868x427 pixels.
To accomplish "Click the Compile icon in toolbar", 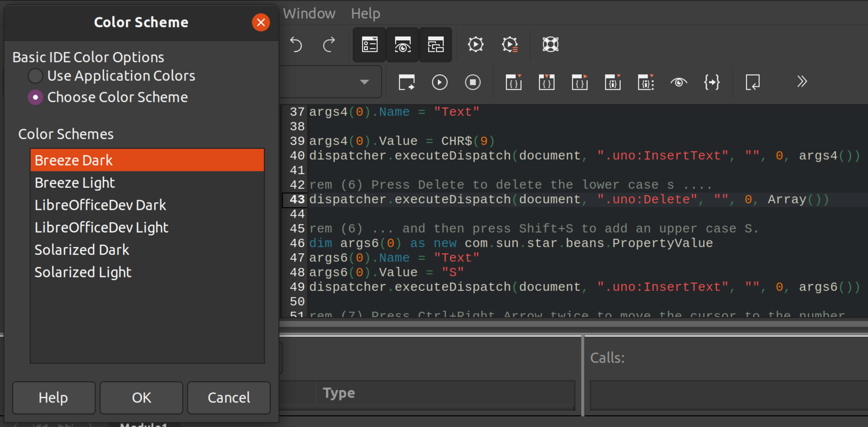I will [x=407, y=83].
